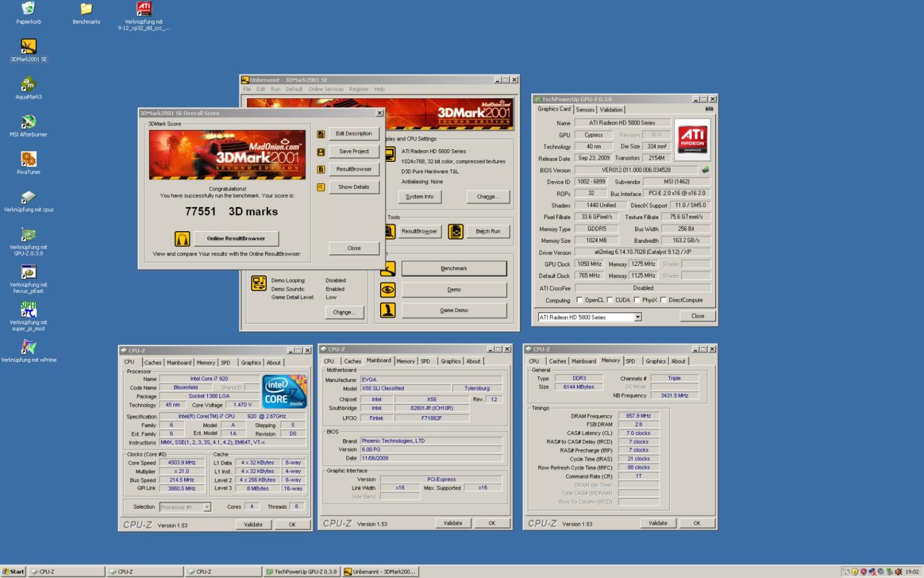The height and width of the screenshot is (578, 924).
Task: Click the Online ResultBrowser button
Action: click(x=236, y=239)
